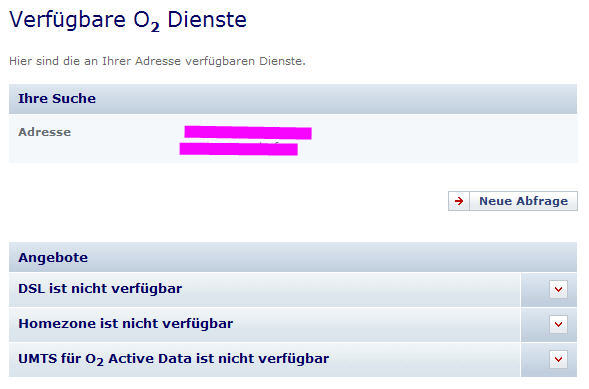Expand the Homezone ist nicht verfügbar row
Screen dimensions: 589x389
click(558, 324)
